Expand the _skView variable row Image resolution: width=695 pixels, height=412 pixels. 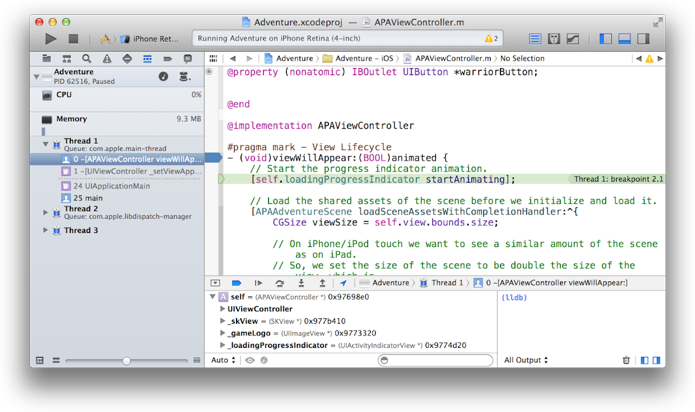pyautogui.click(x=223, y=321)
